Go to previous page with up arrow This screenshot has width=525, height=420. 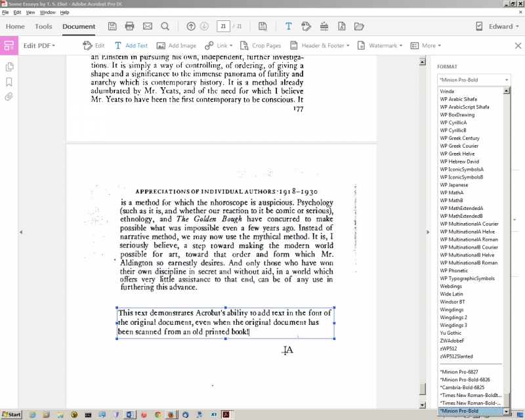coord(191,26)
